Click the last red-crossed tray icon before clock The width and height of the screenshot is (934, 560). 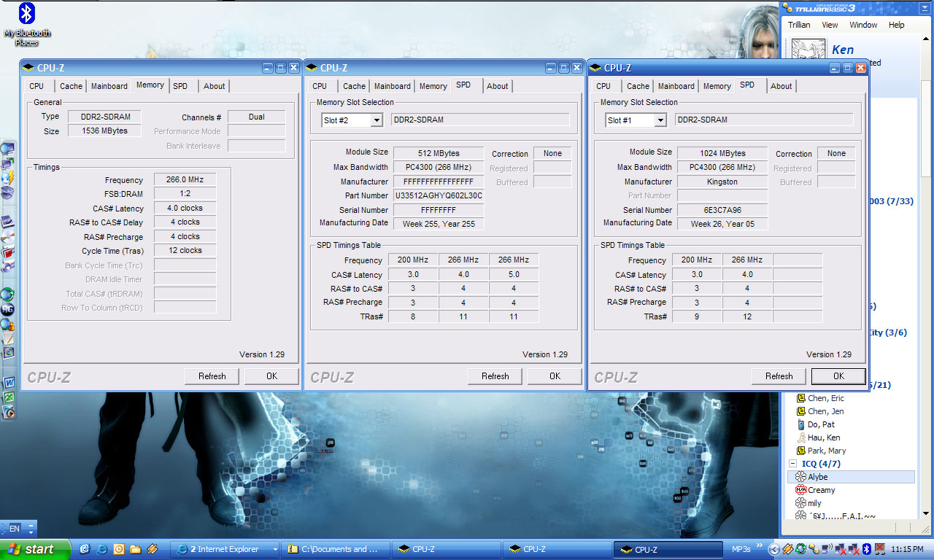880,549
